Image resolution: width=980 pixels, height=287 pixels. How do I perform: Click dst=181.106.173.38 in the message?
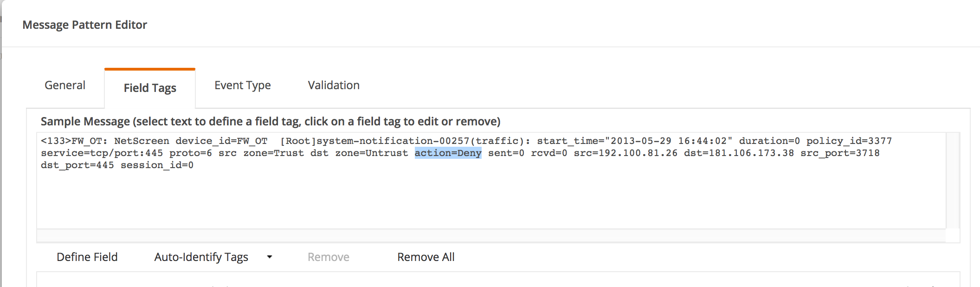coord(739,153)
